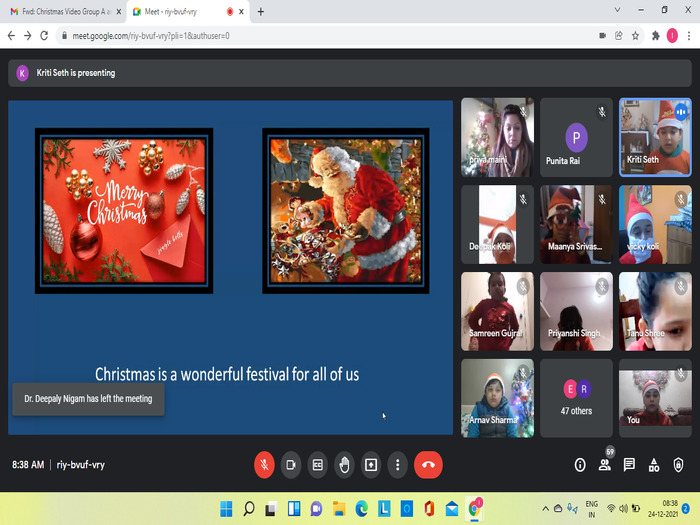Open taskbar clock 08:38 24-12-2021
Viewport: 700px width, 525px height.
(x=663, y=509)
